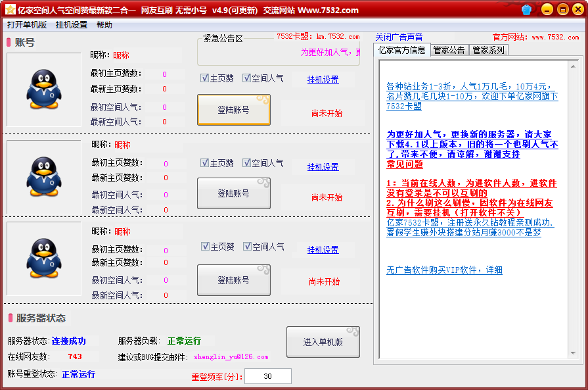Click the scrolling 紧急公告区 announcement text

click(330, 52)
